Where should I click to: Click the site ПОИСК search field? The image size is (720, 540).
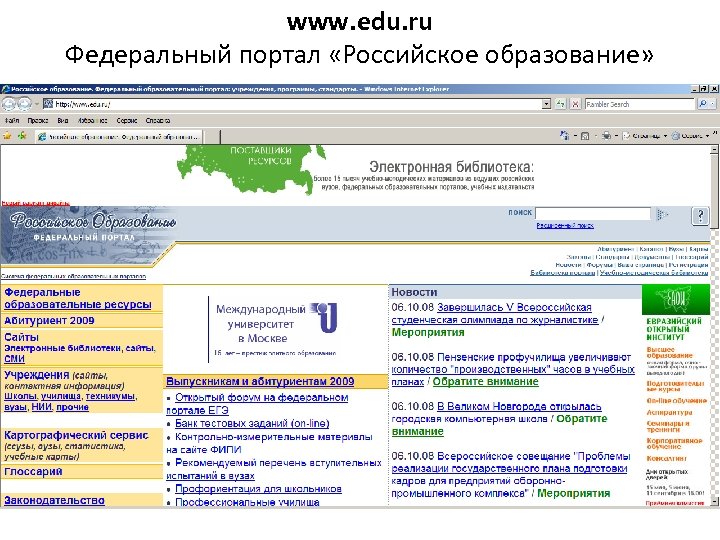click(x=593, y=214)
